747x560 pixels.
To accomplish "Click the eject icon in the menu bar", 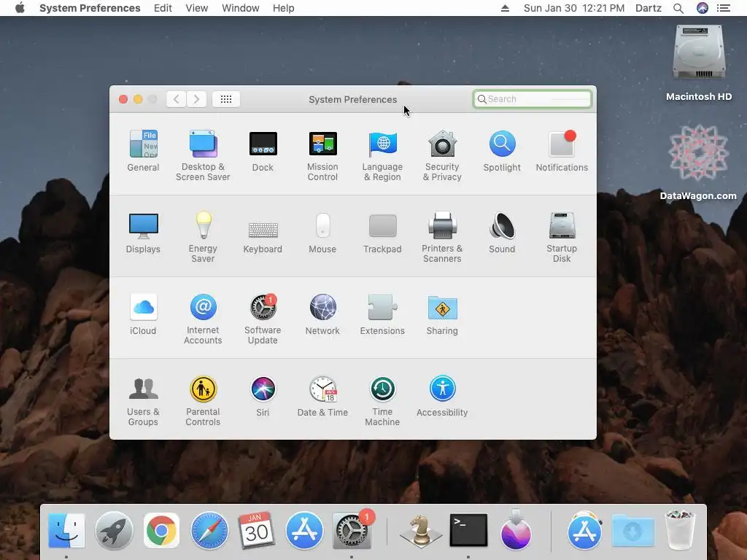I will click(505, 8).
